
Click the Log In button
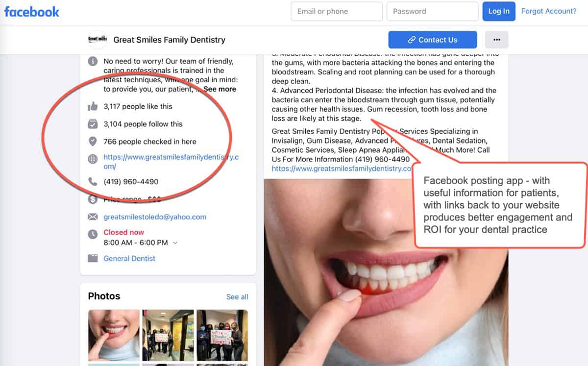click(x=499, y=11)
